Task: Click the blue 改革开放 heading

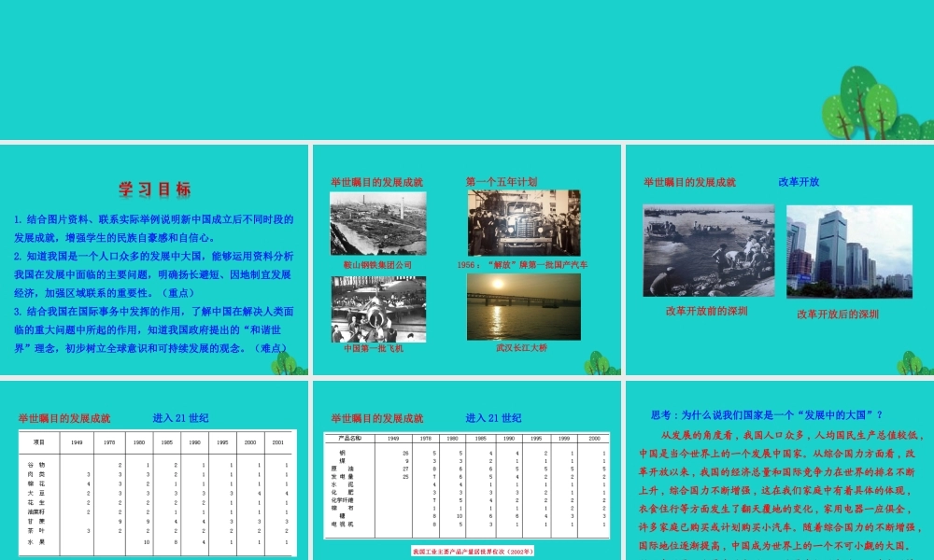Action: pyautogui.click(x=799, y=181)
